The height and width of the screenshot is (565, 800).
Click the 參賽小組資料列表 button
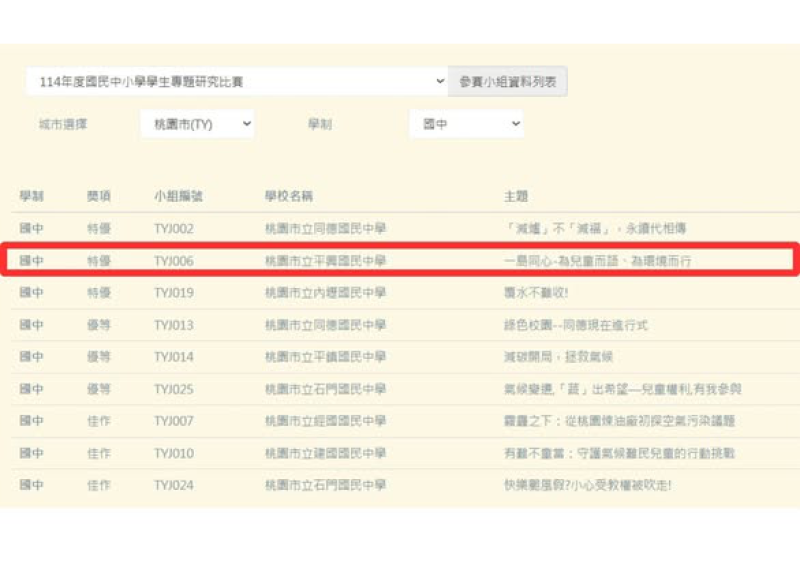[507, 82]
